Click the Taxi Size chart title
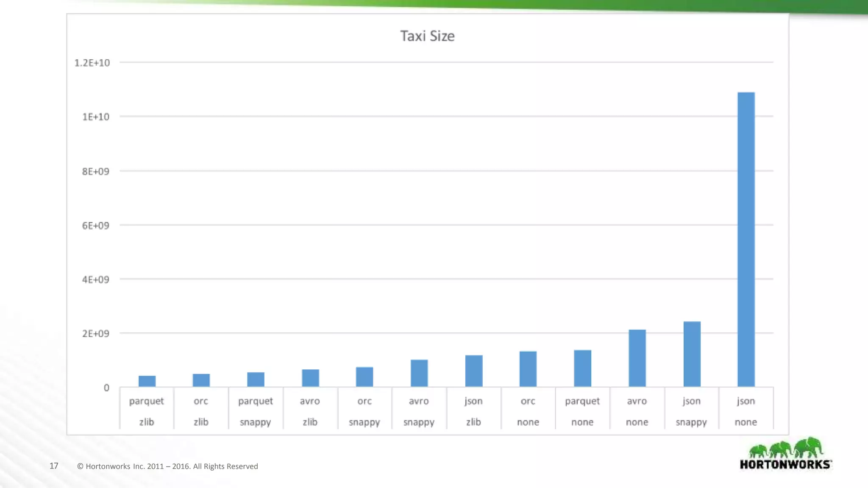Image resolution: width=868 pixels, height=488 pixels. pyautogui.click(x=427, y=36)
